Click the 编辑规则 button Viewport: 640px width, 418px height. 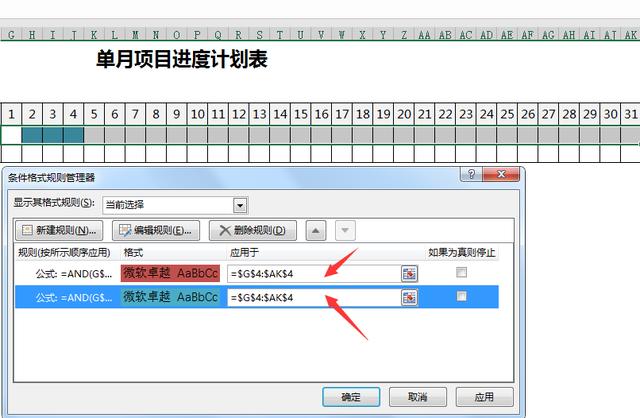pyautogui.click(x=156, y=231)
